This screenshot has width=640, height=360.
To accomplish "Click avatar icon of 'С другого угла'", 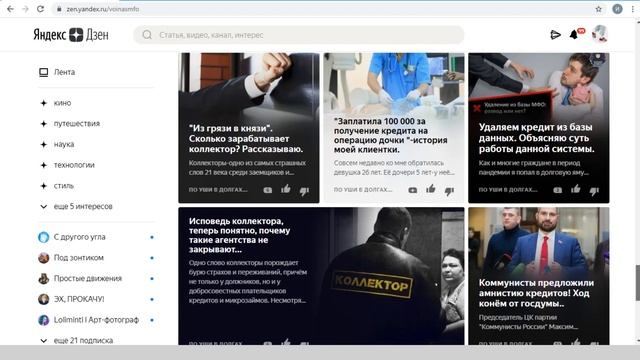I will [44, 237].
